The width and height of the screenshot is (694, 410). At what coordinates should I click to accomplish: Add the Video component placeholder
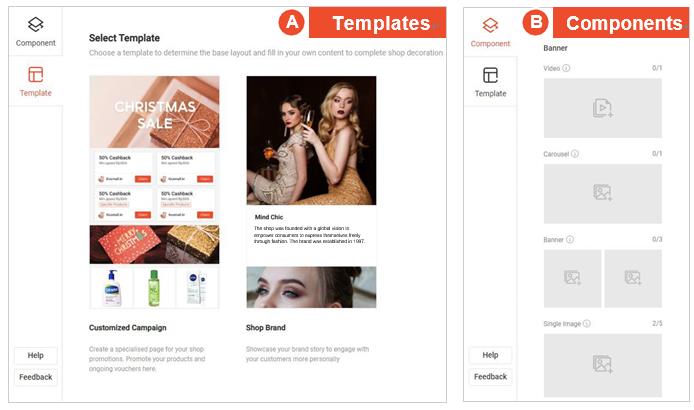602,108
